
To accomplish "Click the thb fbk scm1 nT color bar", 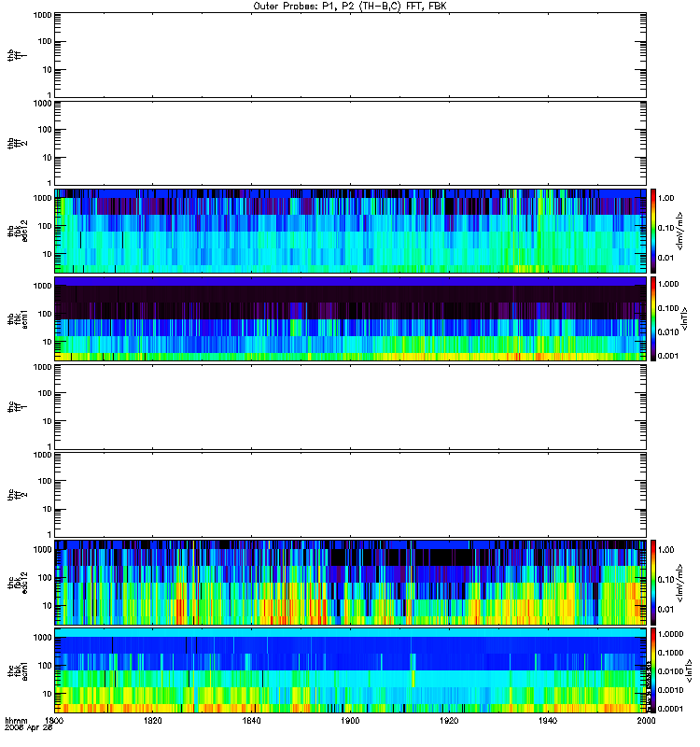I will (x=653, y=318).
